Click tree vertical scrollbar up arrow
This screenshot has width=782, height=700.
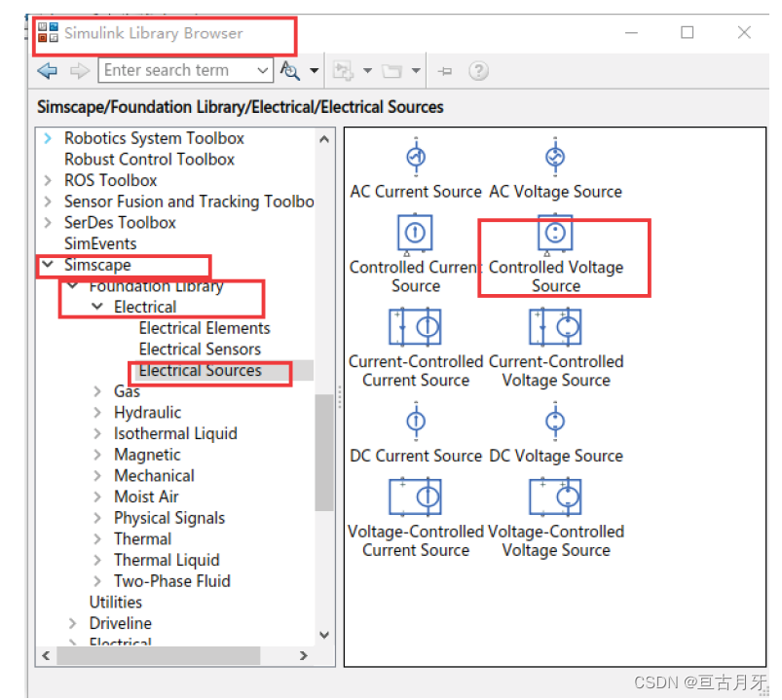click(x=324, y=139)
